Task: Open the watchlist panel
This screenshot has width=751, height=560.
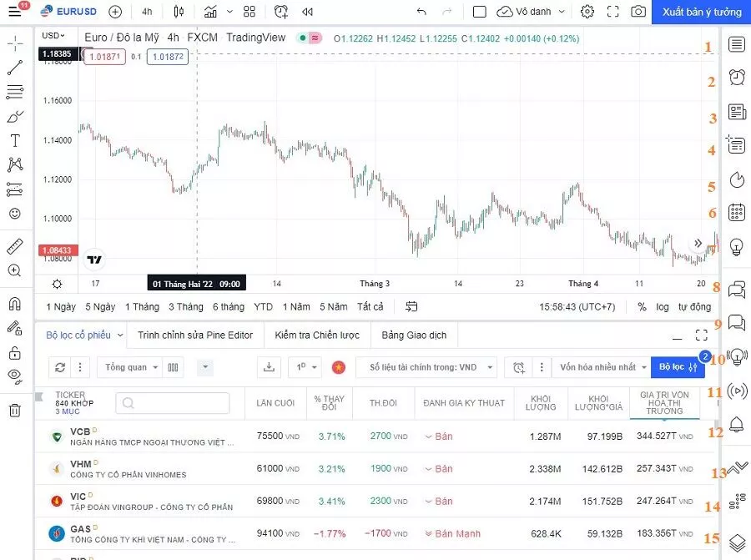Action: 737,44
